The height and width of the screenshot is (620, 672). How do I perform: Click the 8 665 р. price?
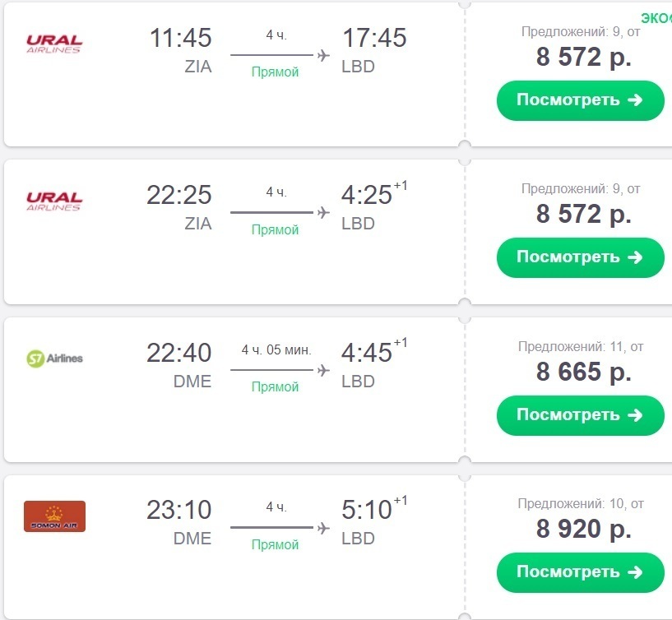click(584, 372)
